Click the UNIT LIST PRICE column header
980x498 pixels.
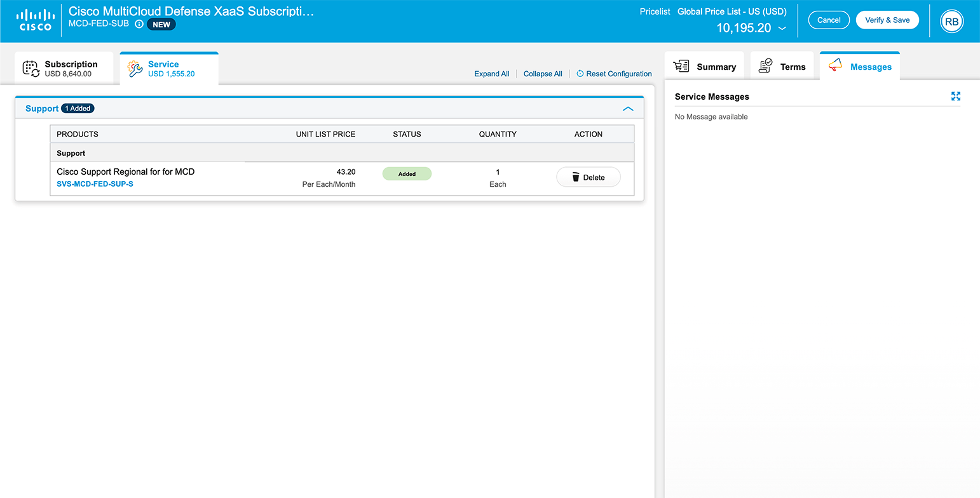coord(325,134)
